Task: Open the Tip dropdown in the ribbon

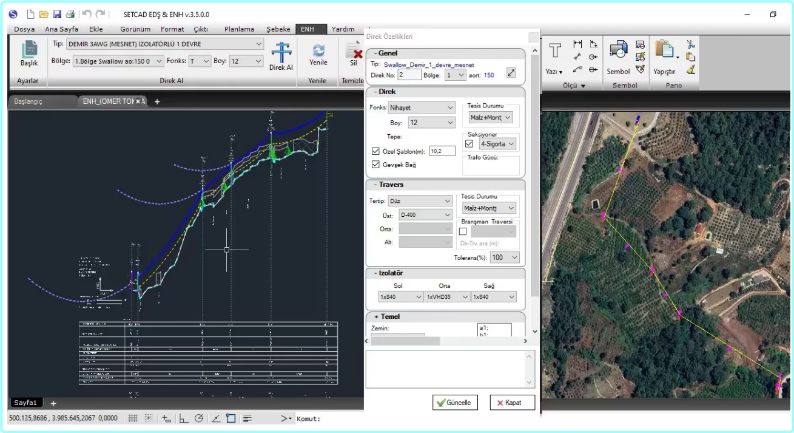Action: [x=165, y=44]
